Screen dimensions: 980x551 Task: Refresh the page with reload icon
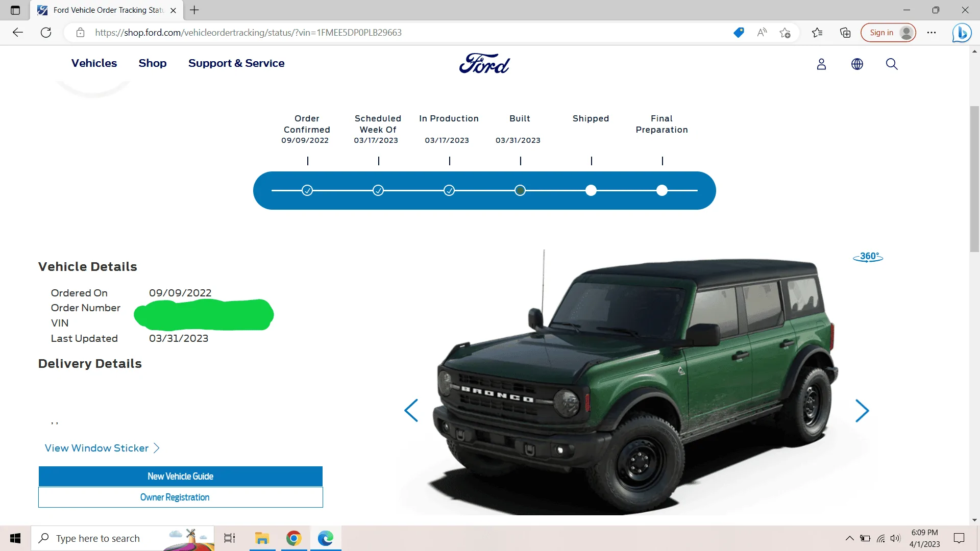pyautogui.click(x=46, y=33)
